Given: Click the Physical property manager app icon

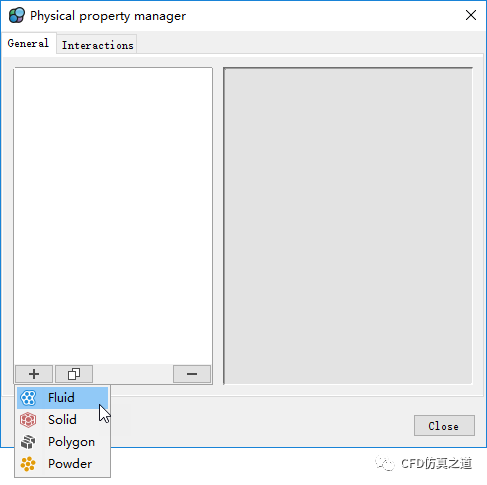Looking at the screenshot, I should coord(17,15).
